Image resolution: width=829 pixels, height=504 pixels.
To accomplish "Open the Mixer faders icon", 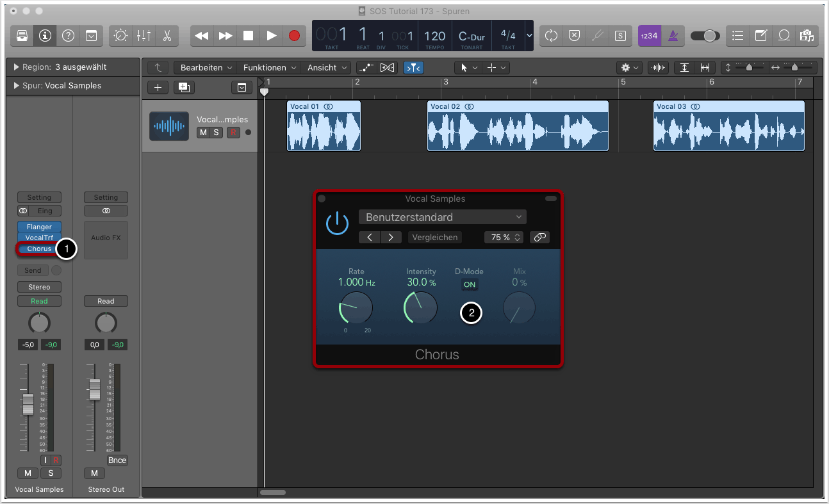I will click(144, 36).
